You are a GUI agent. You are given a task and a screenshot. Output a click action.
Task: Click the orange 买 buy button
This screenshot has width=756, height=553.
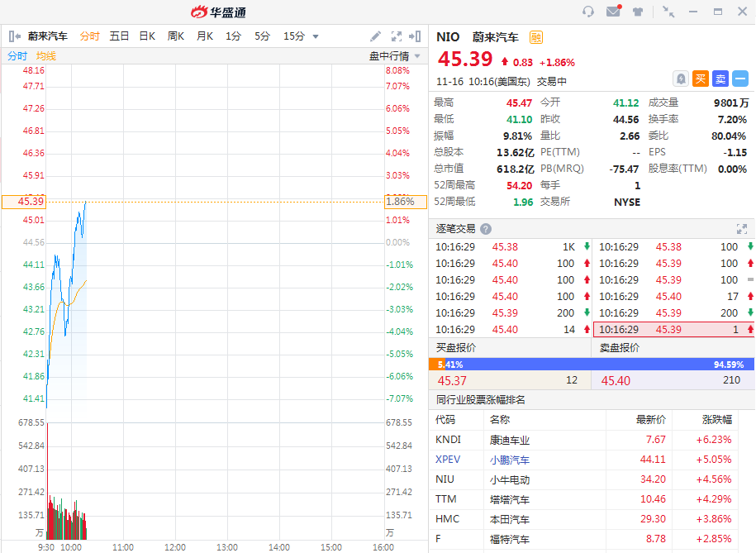pos(700,79)
